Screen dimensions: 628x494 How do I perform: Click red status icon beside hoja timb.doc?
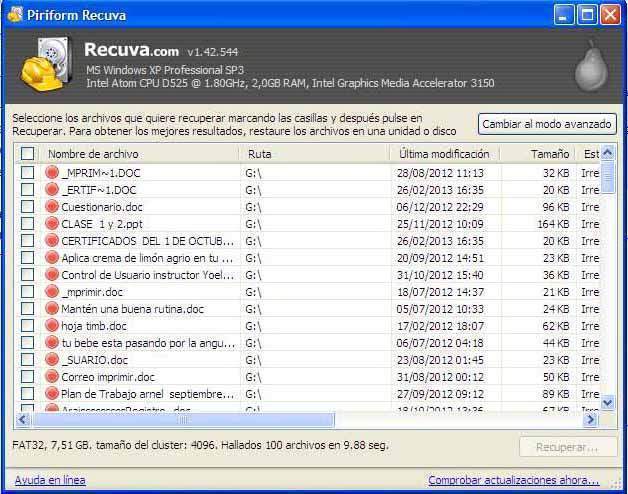pyautogui.click(x=52, y=326)
